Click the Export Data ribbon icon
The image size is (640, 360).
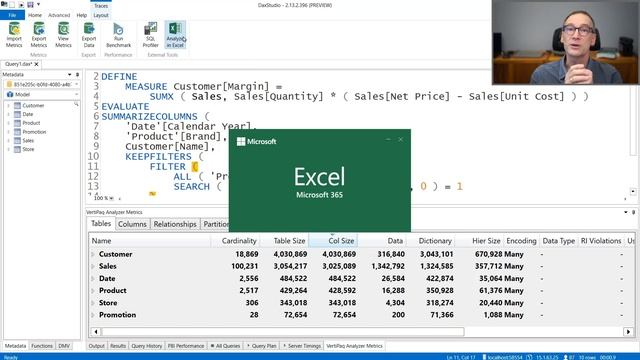(89, 35)
